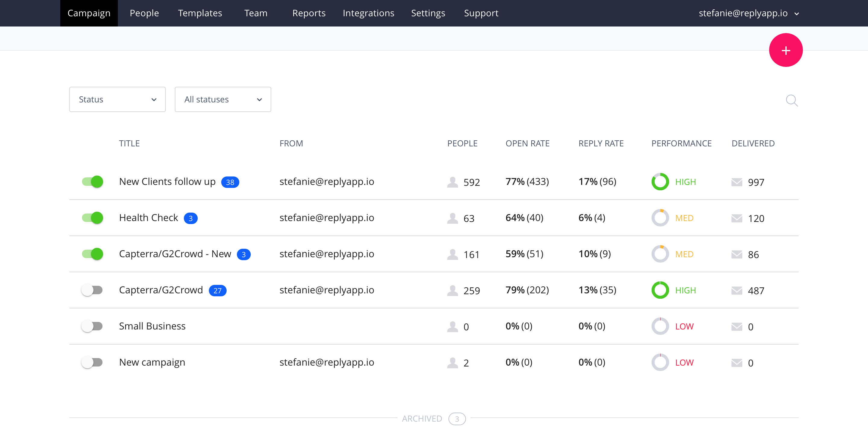Open the Reports tab

tap(309, 13)
